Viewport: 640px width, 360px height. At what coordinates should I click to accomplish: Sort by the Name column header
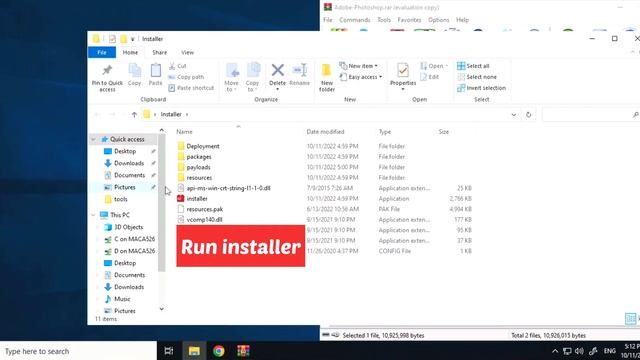pyautogui.click(x=184, y=132)
